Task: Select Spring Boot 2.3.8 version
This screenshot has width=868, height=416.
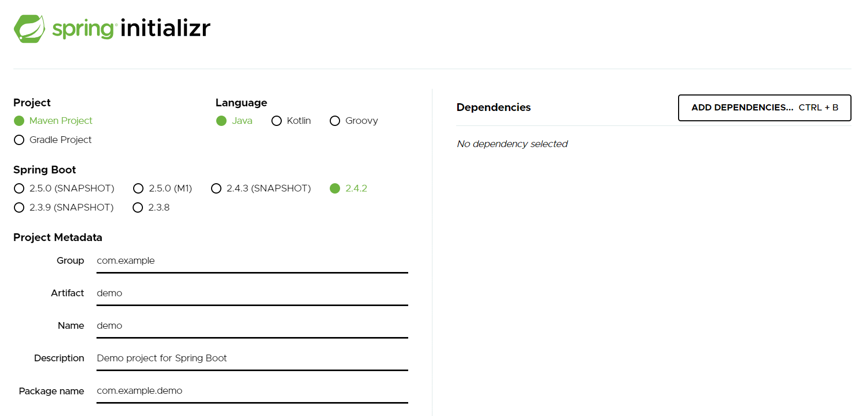Action: tap(138, 207)
